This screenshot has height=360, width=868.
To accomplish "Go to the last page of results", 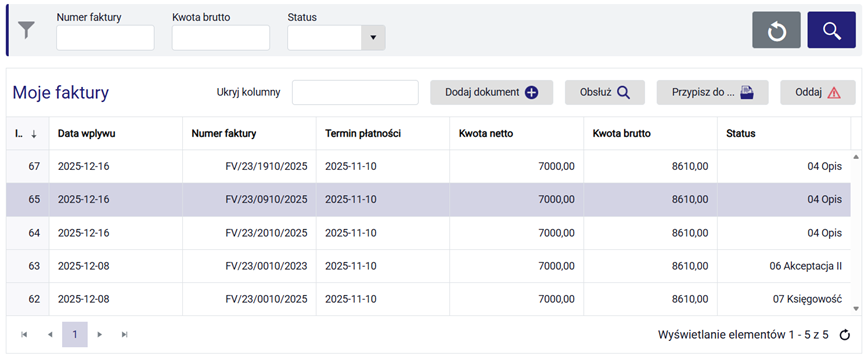I will [x=125, y=335].
